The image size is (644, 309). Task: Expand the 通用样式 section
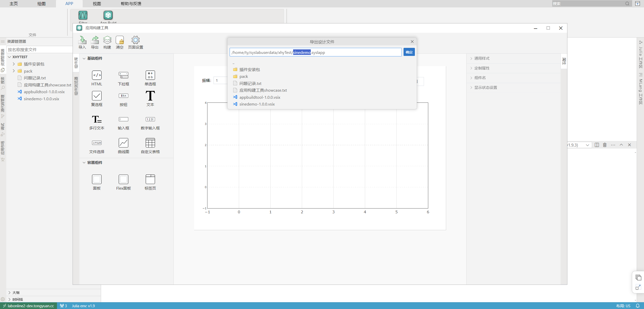coord(482,58)
